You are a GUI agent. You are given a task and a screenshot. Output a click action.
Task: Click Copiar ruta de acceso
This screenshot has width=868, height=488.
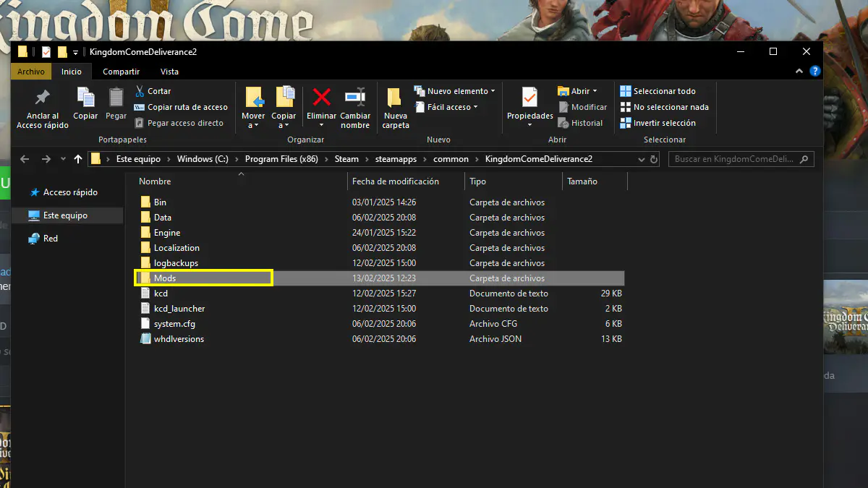(181, 107)
